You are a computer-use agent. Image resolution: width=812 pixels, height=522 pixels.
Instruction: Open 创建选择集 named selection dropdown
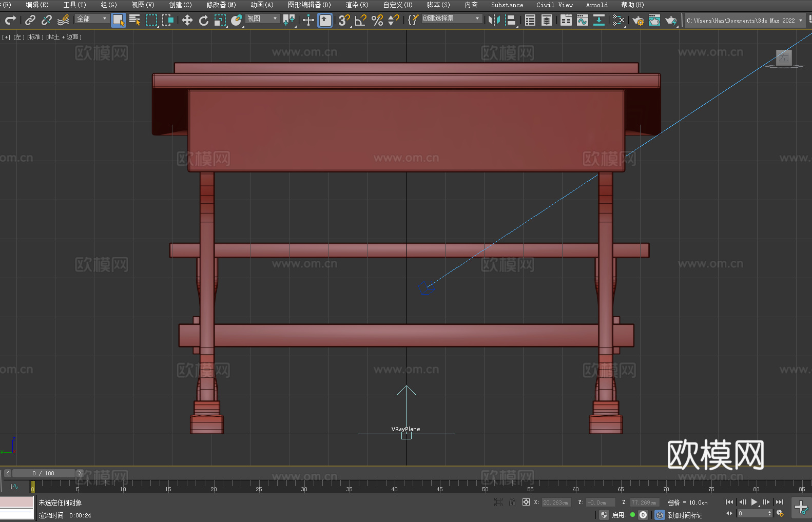point(452,18)
